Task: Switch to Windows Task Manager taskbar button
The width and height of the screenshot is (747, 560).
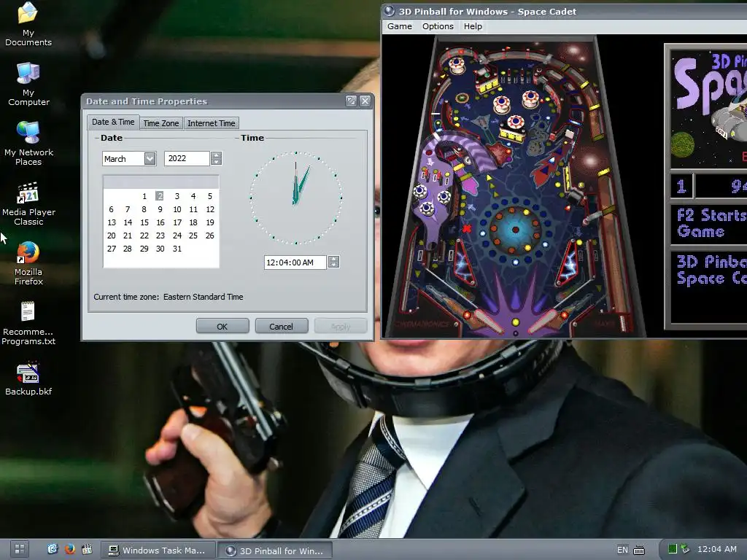Action: pos(158,550)
